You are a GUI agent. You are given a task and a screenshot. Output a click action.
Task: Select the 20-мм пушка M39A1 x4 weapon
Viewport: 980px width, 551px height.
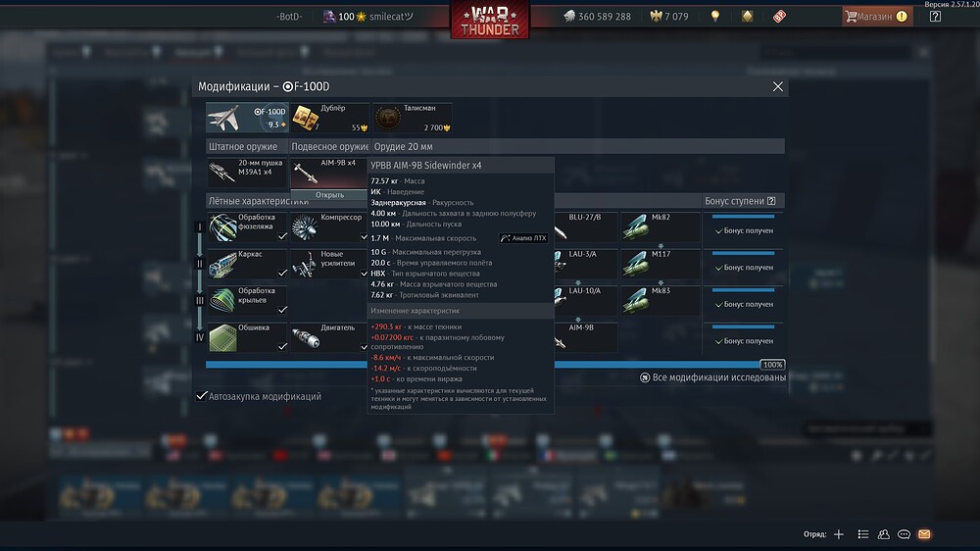(x=247, y=172)
